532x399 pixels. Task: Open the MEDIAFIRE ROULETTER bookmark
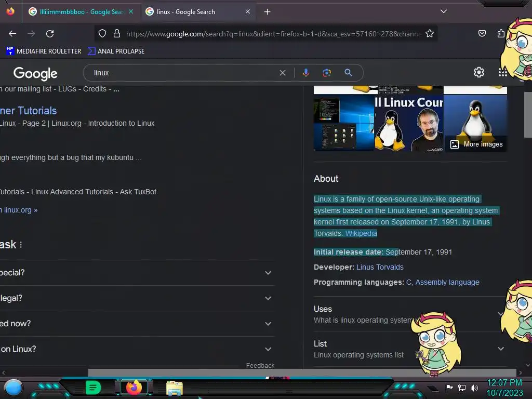pyautogui.click(x=44, y=51)
